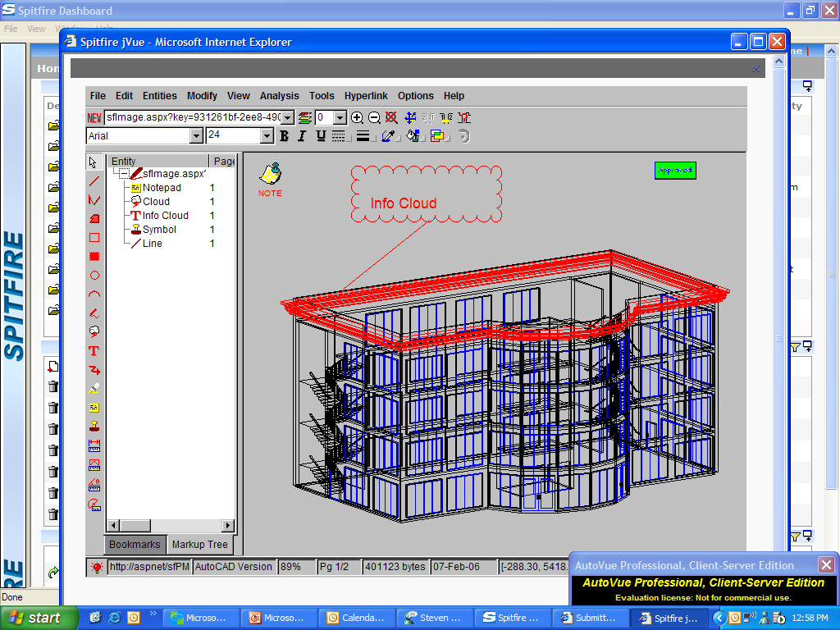Viewport: 840px width, 630px height.
Task: Toggle underline text formatting
Action: tap(319, 136)
